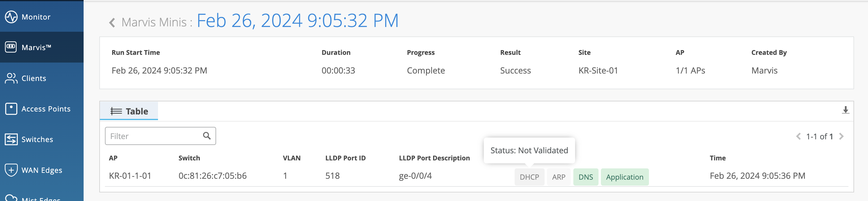The image size is (868, 201).
Task: Click the ARP status badge
Action: (558, 177)
